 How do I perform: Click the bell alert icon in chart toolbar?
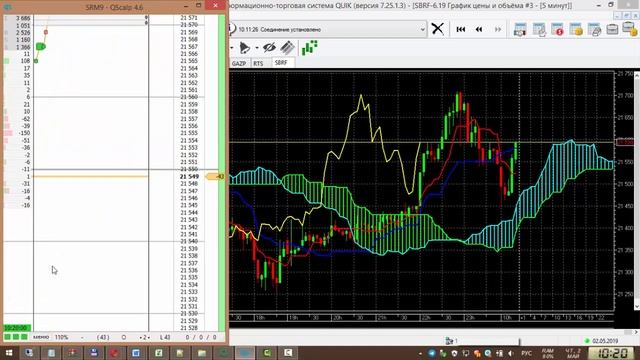point(245,48)
